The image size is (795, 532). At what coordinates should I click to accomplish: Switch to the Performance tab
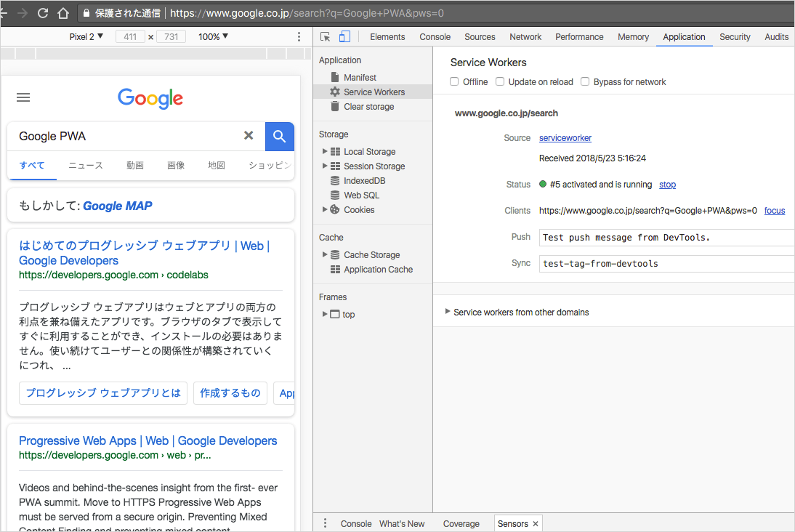coord(579,36)
